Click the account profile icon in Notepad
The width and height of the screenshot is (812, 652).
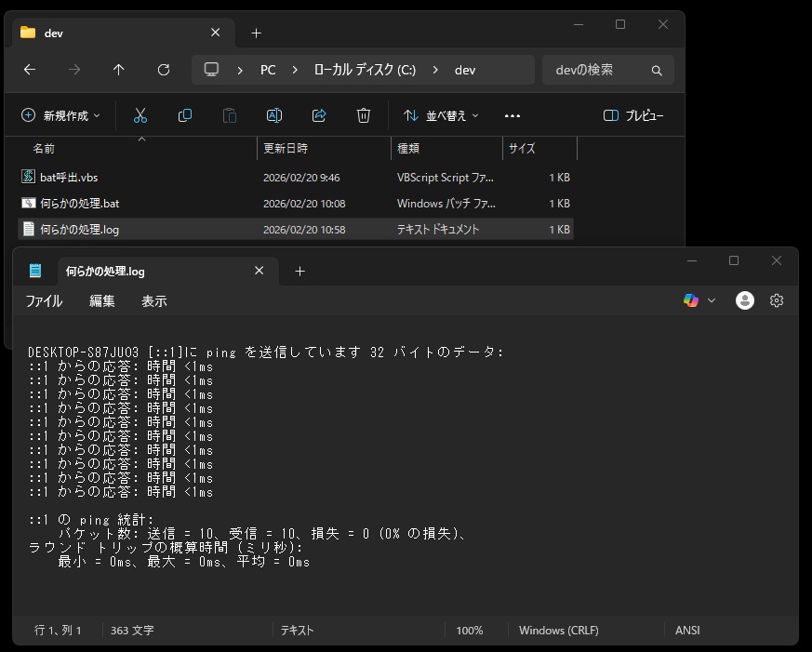[x=744, y=300]
